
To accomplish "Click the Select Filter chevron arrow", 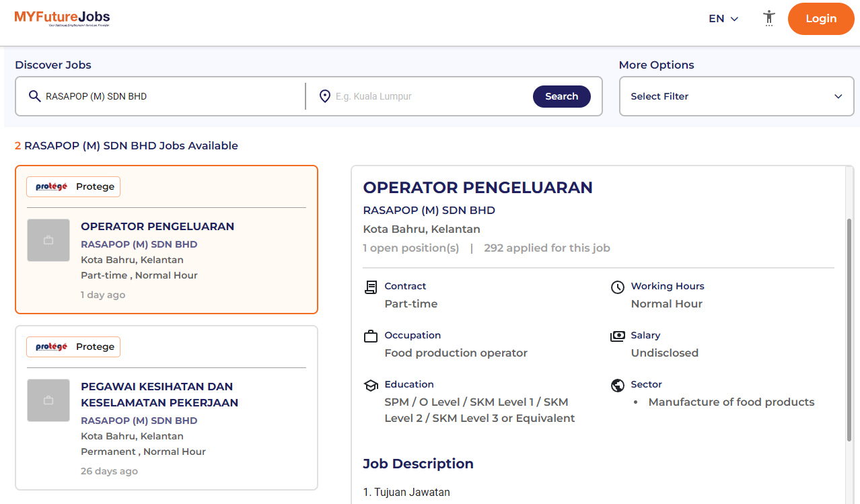I will click(x=838, y=96).
